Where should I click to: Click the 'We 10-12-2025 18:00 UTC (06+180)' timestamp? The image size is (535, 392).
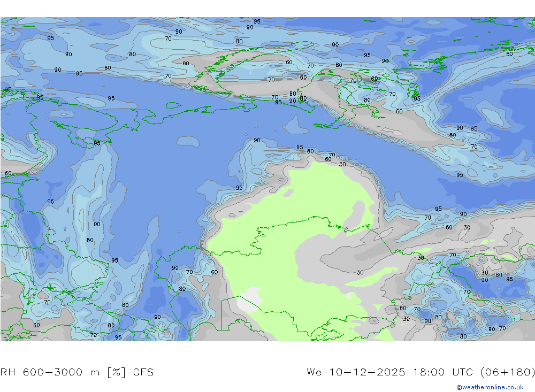click(421, 372)
